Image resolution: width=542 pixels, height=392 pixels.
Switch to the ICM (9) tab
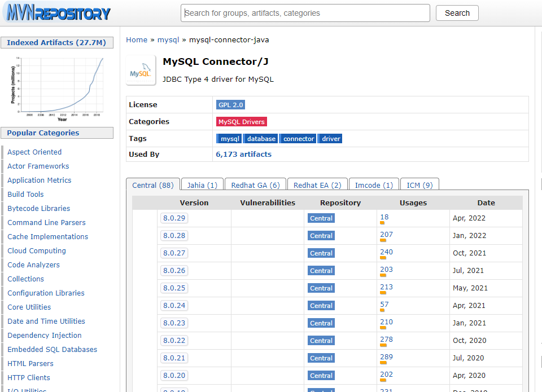419,185
